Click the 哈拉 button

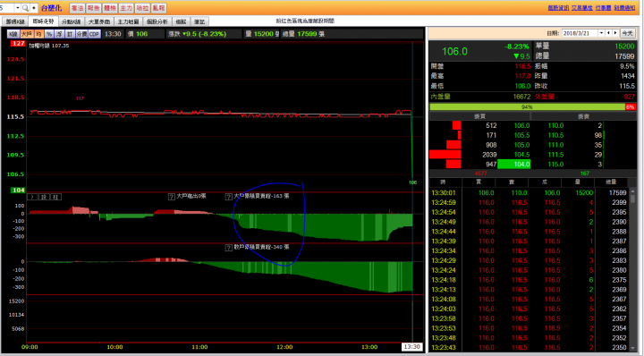142,8
